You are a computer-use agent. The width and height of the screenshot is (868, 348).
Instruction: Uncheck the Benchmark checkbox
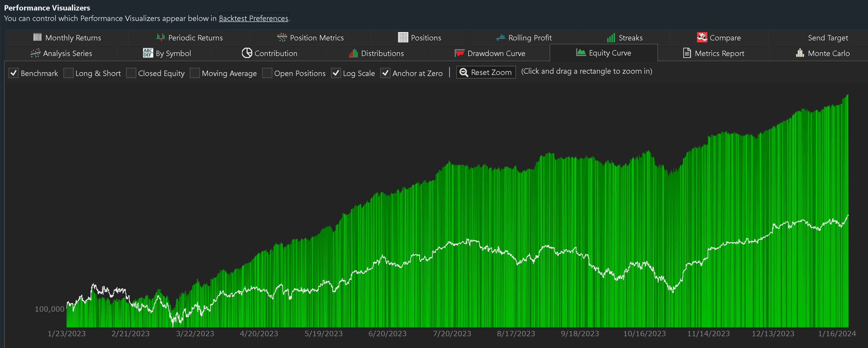click(14, 73)
